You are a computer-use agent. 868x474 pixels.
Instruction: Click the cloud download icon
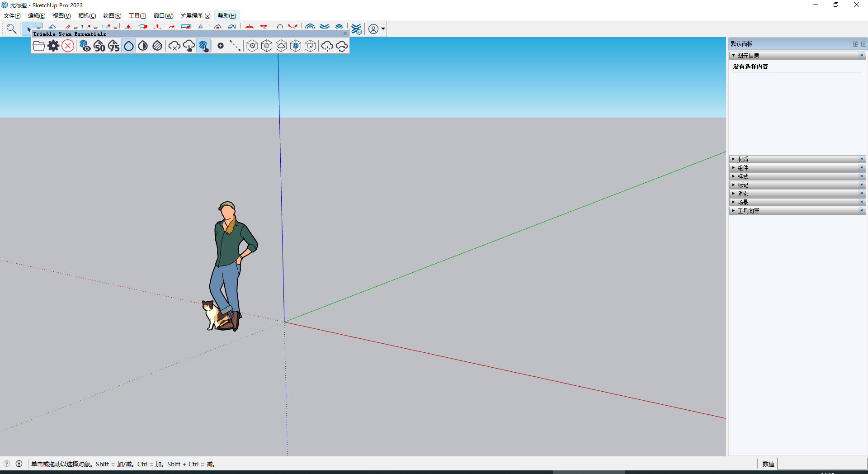point(189,46)
